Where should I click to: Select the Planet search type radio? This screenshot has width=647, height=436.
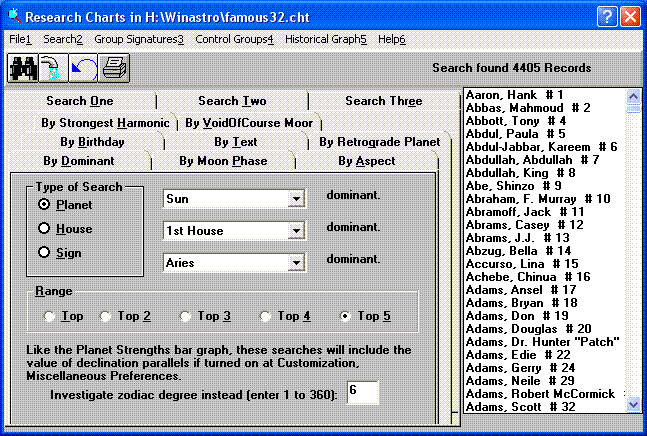pyautogui.click(x=44, y=204)
